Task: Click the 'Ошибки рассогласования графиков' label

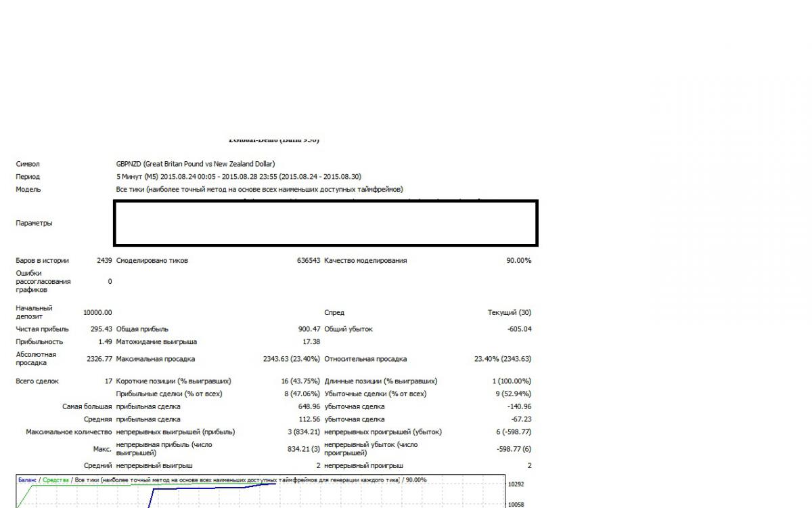Action: point(43,281)
